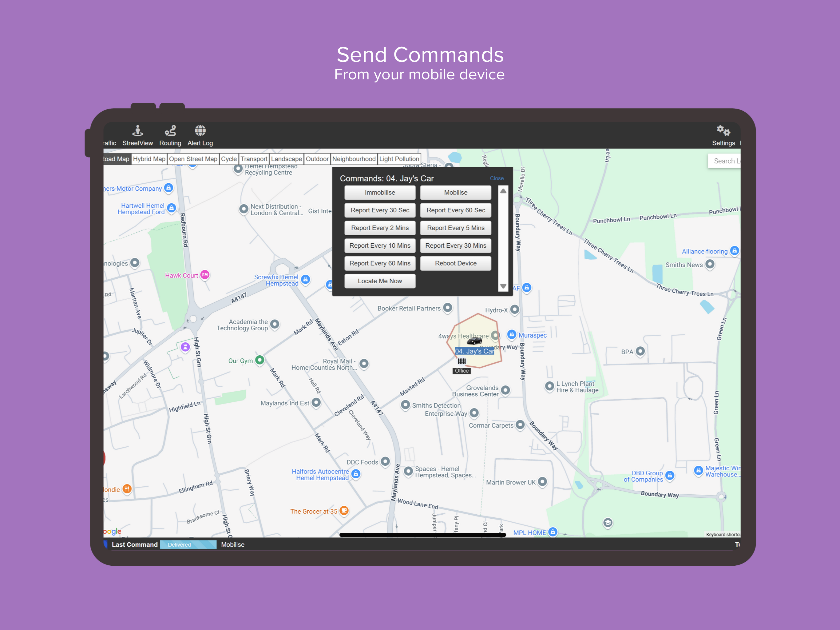
Task: Send the Mobilise command
Action: [456, 193]
